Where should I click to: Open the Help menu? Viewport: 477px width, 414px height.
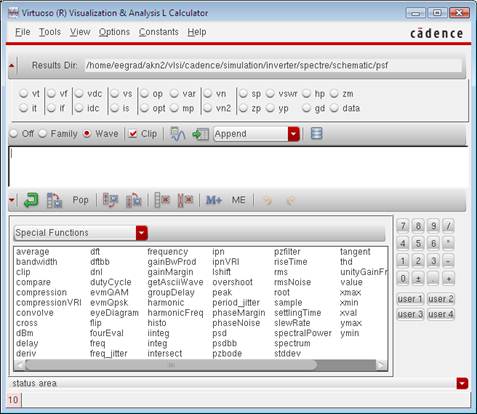(x=197, y=32)
